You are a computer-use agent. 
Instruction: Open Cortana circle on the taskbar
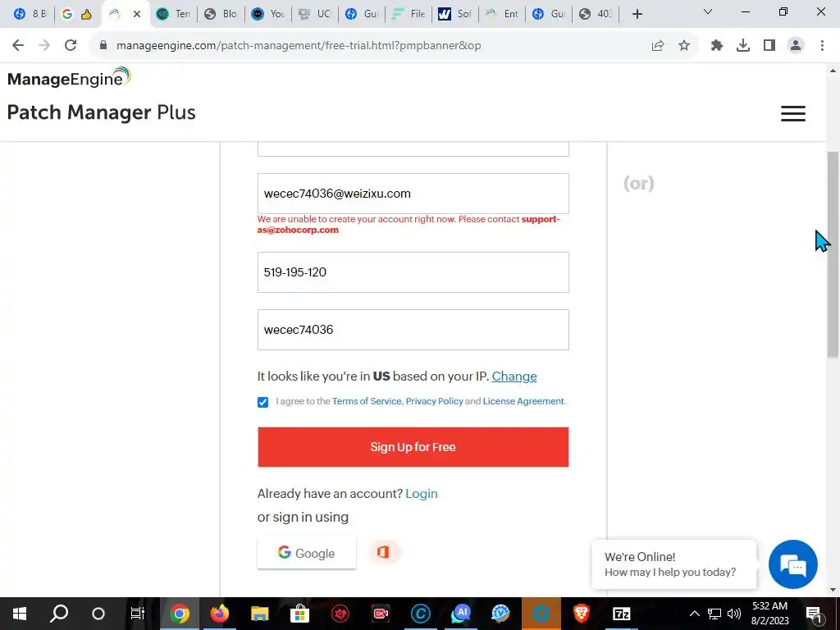tap(98, 614)
